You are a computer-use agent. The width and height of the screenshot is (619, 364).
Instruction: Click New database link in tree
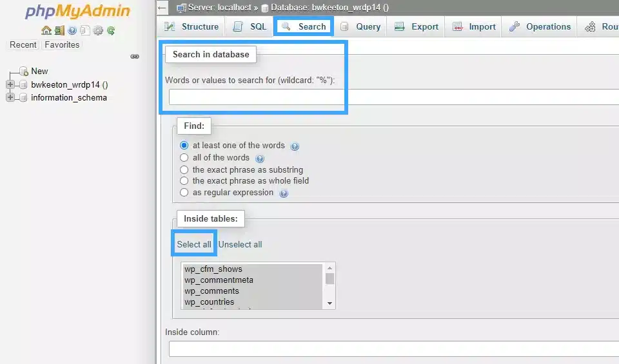click(39, 71)
